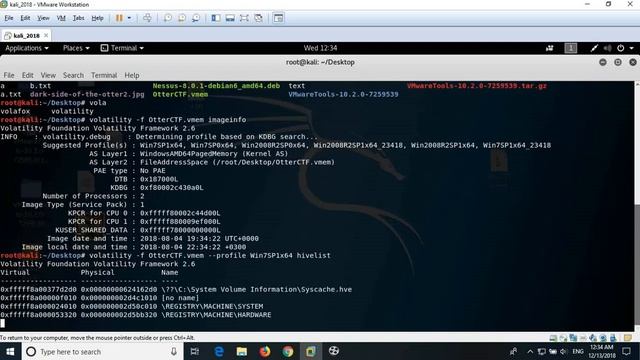The width and height of the screenshot is (640, 360).
Task: Open the terminal's File menu
Action: point(9,75)
